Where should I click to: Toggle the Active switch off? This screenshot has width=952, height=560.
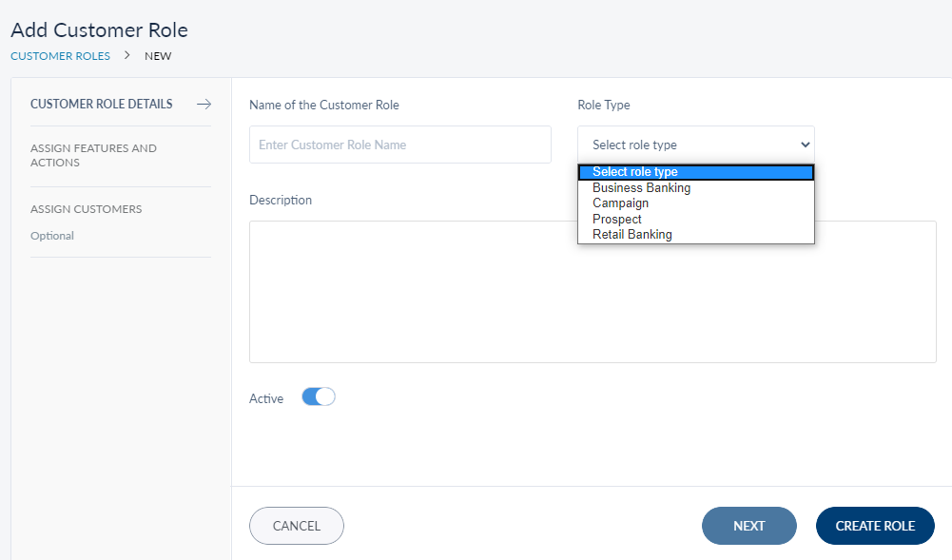[x=319, y=397]
